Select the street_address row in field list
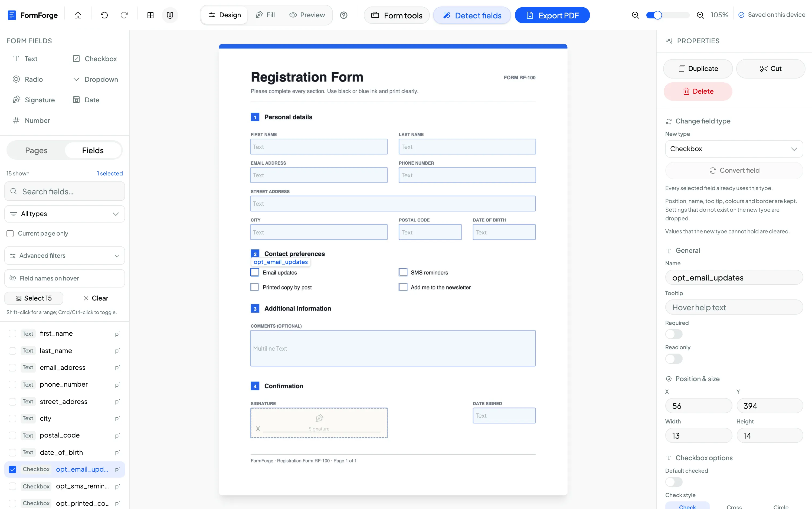812x509 pixels. click(65, 402)
